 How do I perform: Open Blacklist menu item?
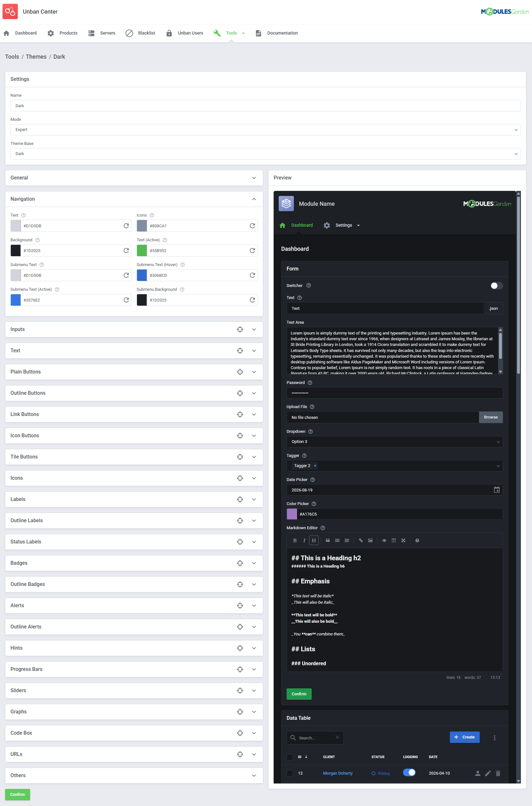[x=140, y=33]
